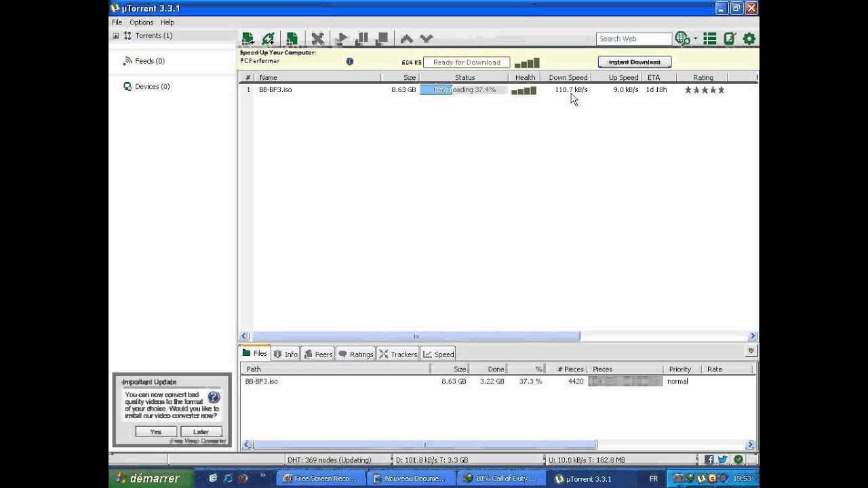Click the Remove torrent X icon
868x488 pixels.
pos(317,39)
